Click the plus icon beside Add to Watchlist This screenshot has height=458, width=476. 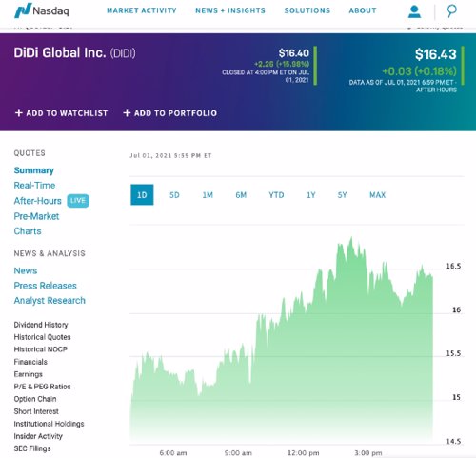tap(19, 112)
